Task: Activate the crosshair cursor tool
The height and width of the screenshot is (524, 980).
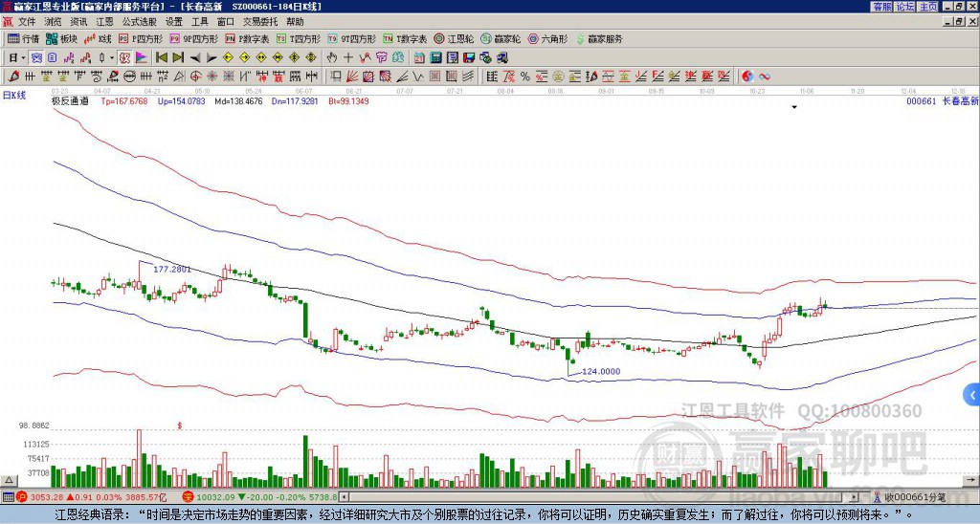Action: click(348, 58)
